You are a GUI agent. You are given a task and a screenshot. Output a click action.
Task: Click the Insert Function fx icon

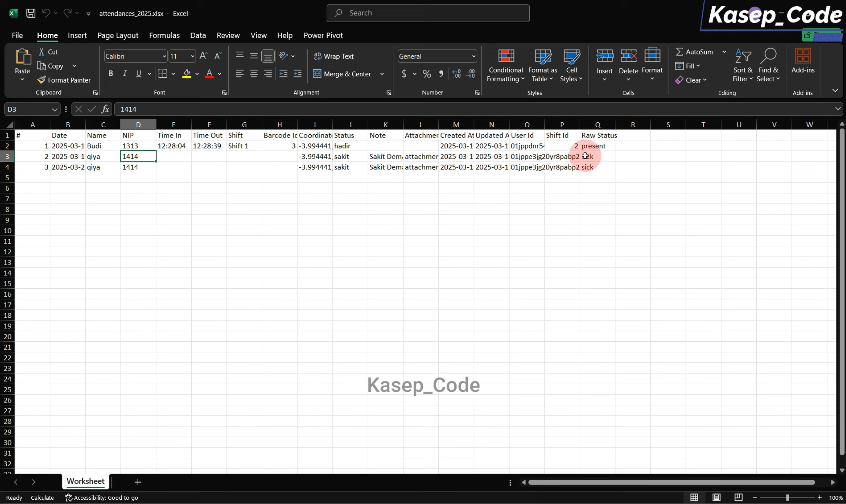(x=105, y=109)
